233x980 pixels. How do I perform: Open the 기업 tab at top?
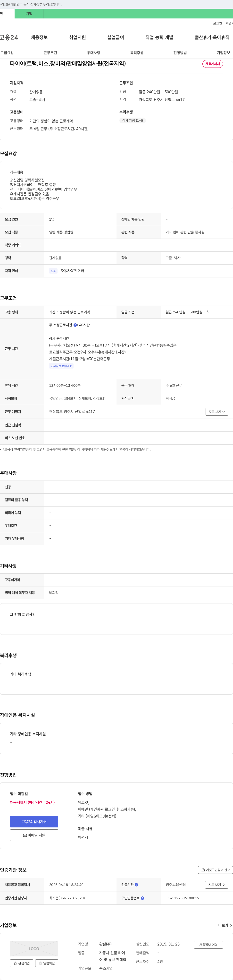29,14
